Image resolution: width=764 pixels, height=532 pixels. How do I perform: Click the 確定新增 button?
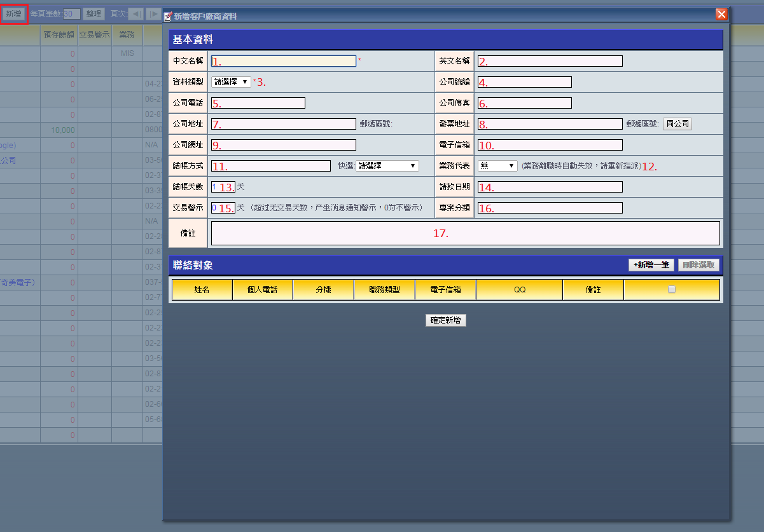point(446,321)
